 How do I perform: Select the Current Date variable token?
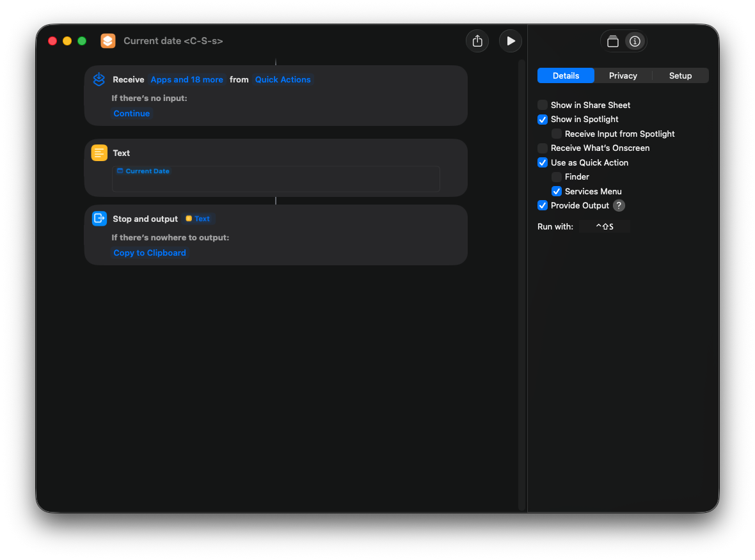pos(143,171)
